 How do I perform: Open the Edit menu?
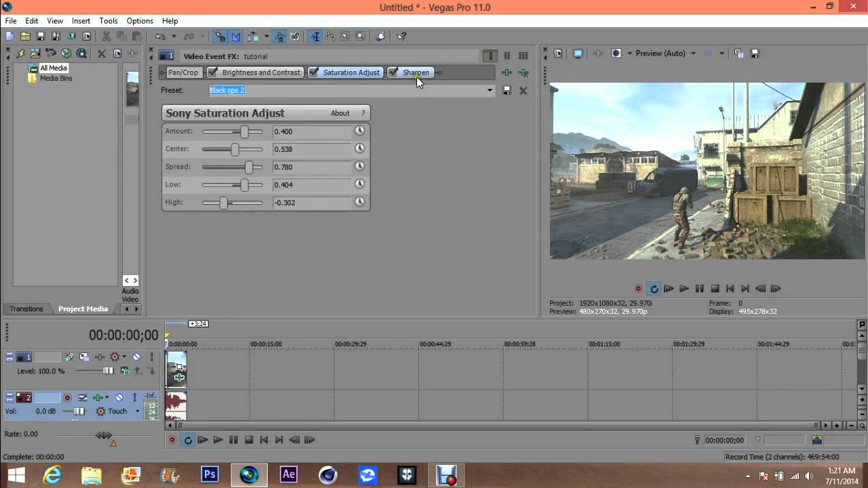tap(32, 21)
